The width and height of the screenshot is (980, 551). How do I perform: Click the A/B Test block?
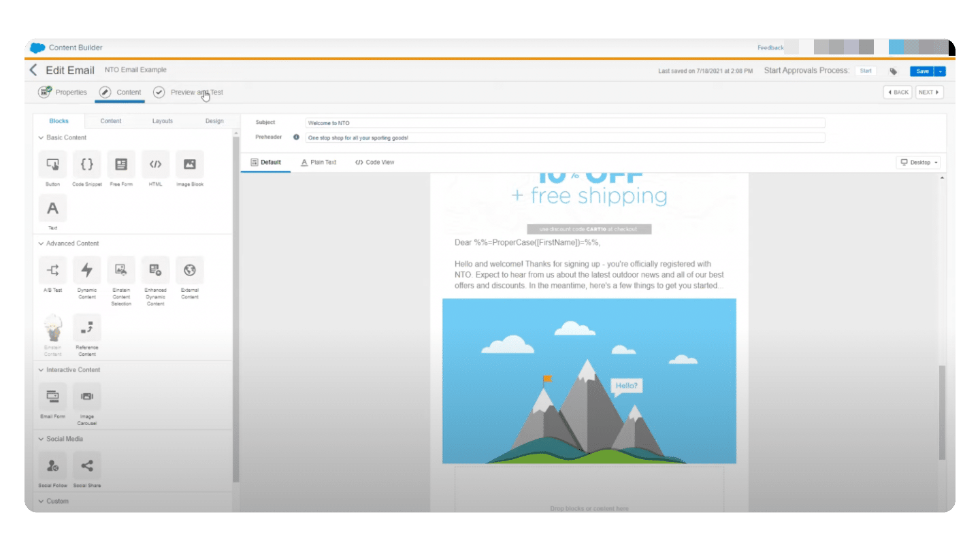click(x=53, y=270)
